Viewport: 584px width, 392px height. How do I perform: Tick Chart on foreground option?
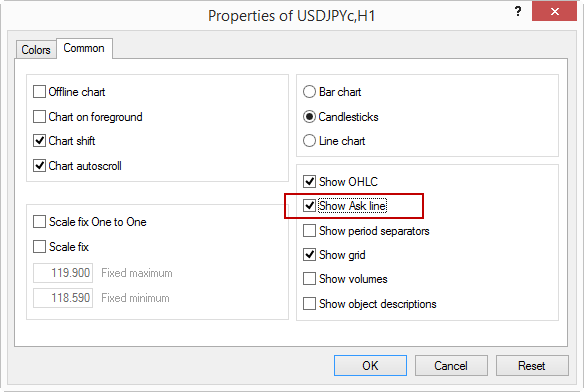(39, 117)
